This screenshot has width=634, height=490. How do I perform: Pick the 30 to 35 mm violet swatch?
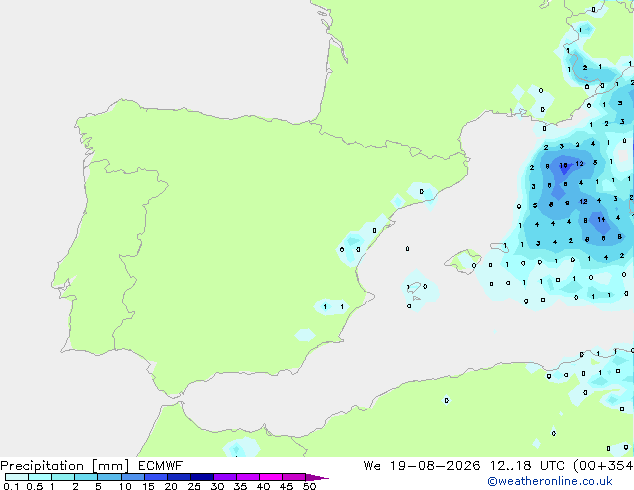[x=225, y=477]
